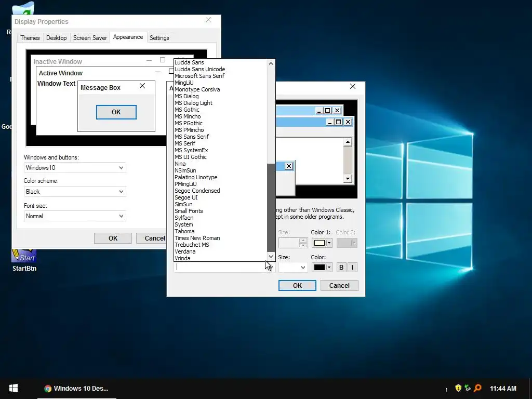Open the shield security tray icon
Viewport: 532px width, 399px height.
[x=458, y=388]
